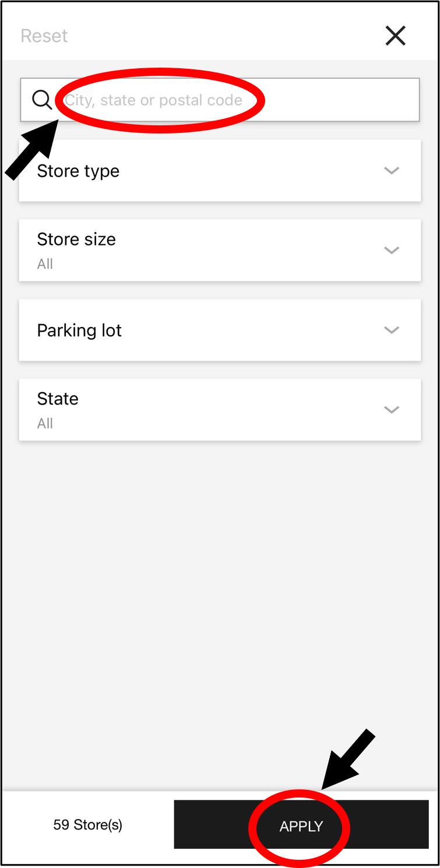Click the 'All' value under Store size

coord(45,264)
